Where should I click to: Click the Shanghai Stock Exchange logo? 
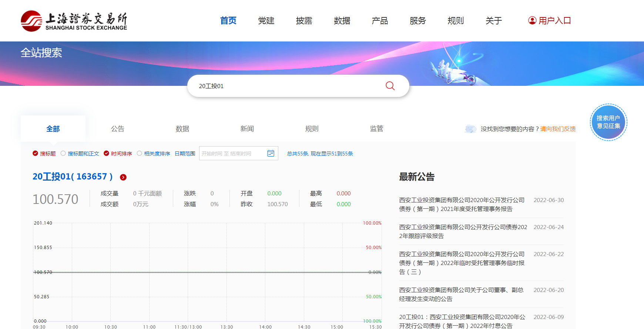(74, 21)
